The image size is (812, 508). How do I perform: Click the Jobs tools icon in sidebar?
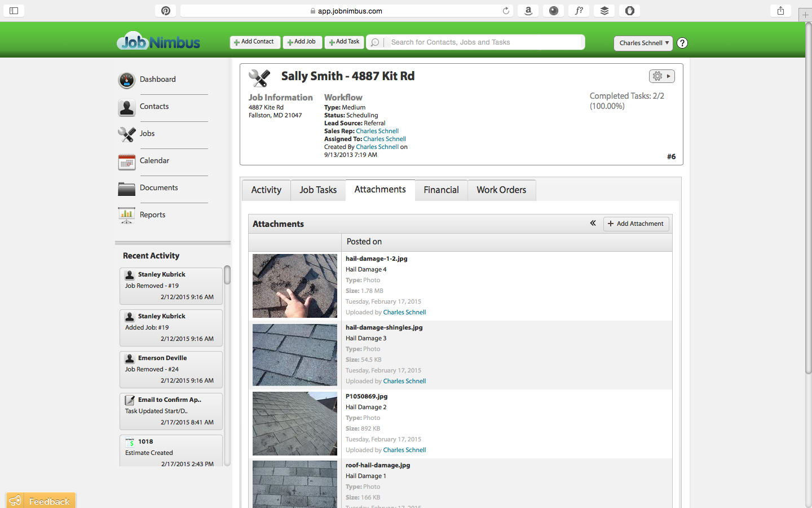point(127,134)
